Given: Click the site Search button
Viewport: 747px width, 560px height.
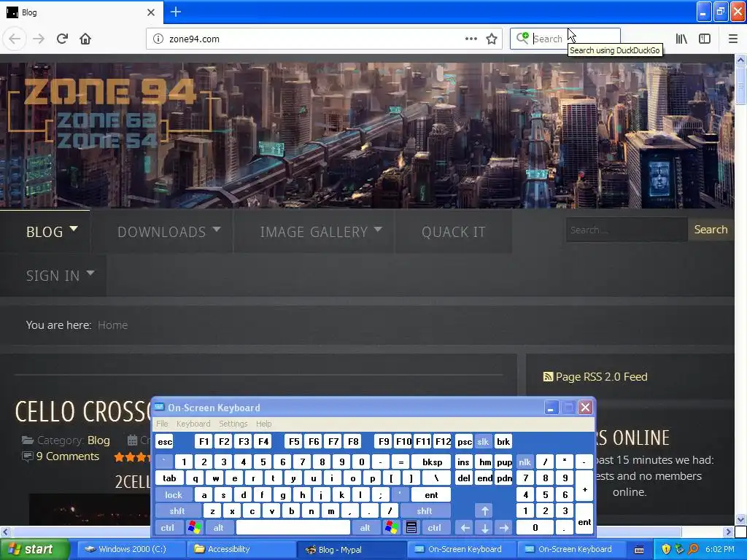Looking at the screenshot, I should (711, 230).
